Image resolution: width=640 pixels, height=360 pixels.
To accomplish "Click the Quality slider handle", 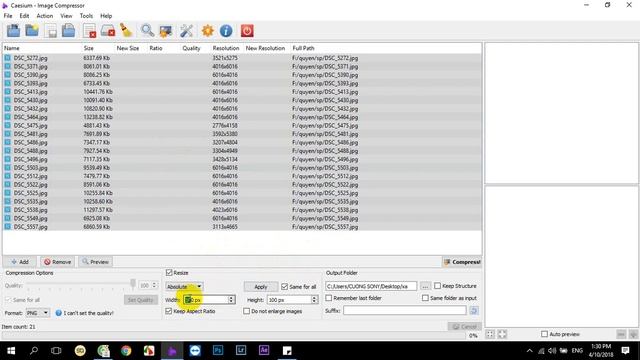I will click(x=133, y=283).
